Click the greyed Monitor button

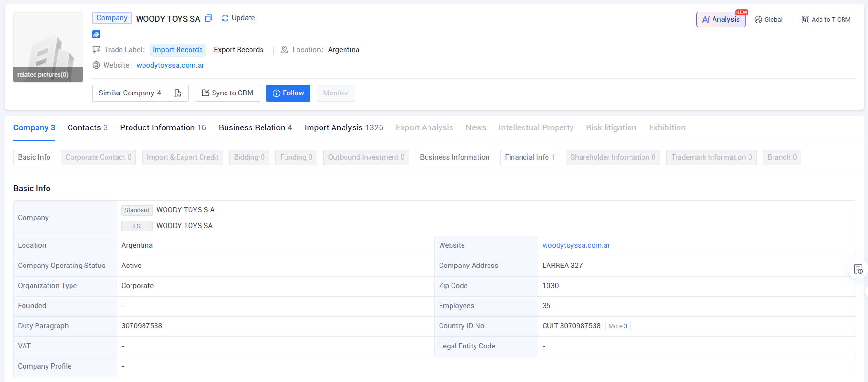(x=336, y=93)
